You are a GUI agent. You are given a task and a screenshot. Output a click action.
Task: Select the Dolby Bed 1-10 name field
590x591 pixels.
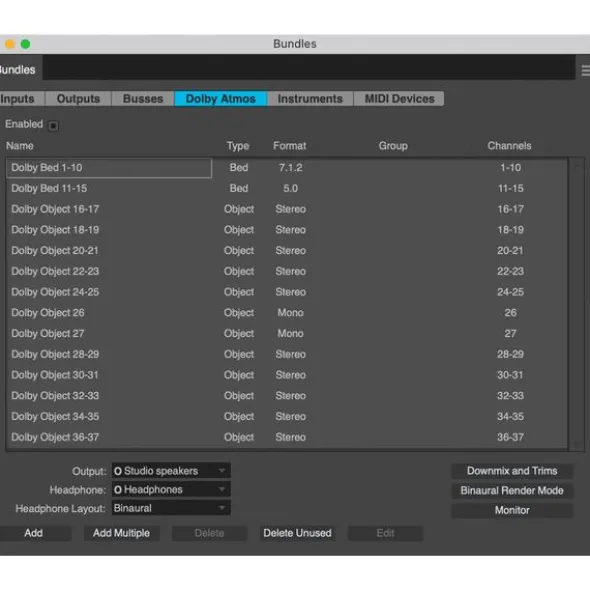pos(109,168)
